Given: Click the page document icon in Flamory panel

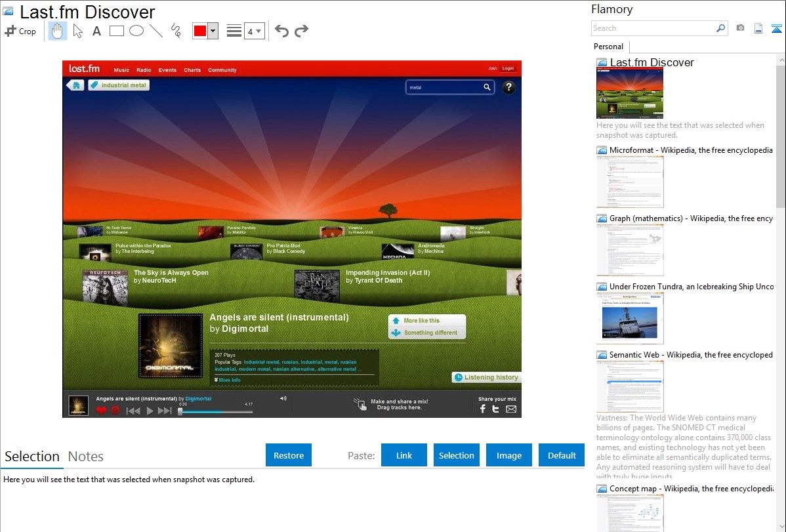Looking at the screenshot, I should click(x=758, y=29).
